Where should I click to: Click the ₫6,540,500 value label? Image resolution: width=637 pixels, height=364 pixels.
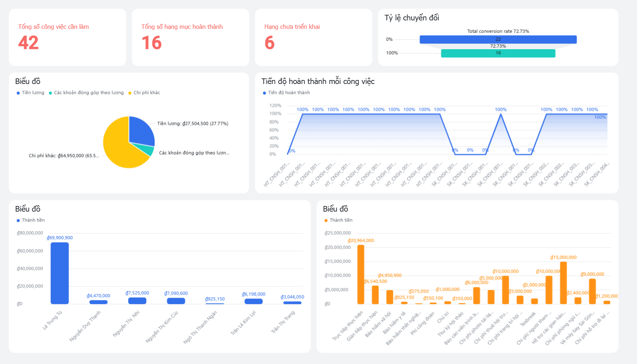(376, 281)
